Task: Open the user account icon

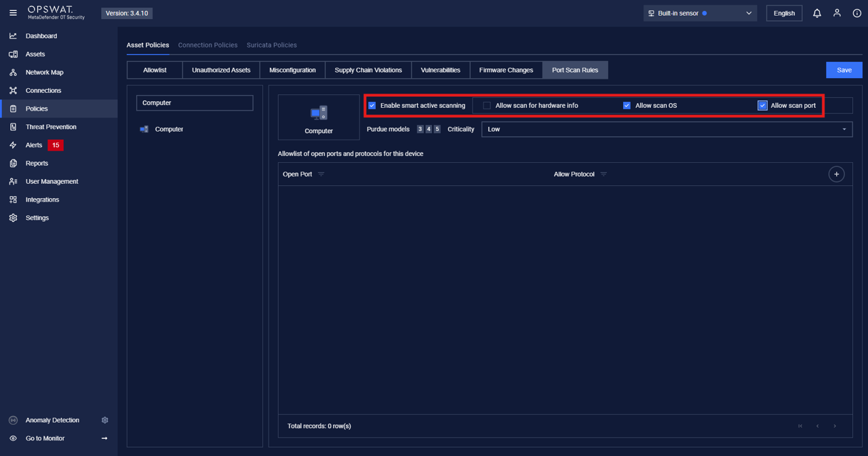Action: pos(837,13)
